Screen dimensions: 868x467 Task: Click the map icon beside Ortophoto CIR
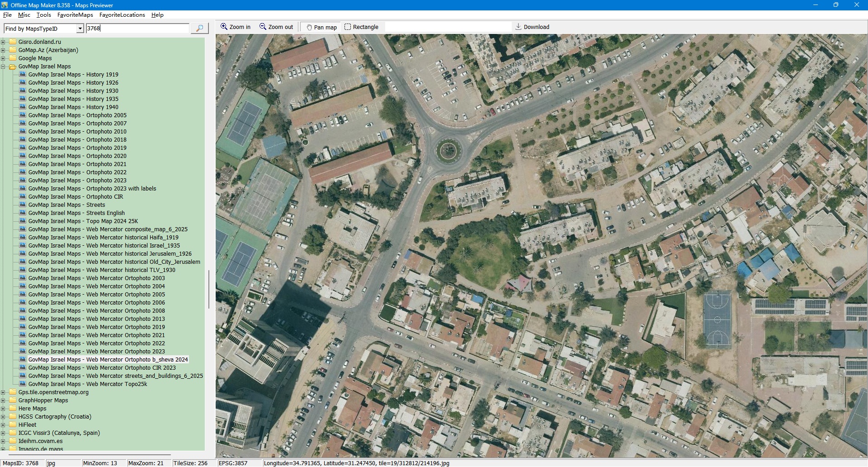coord(23,197)
